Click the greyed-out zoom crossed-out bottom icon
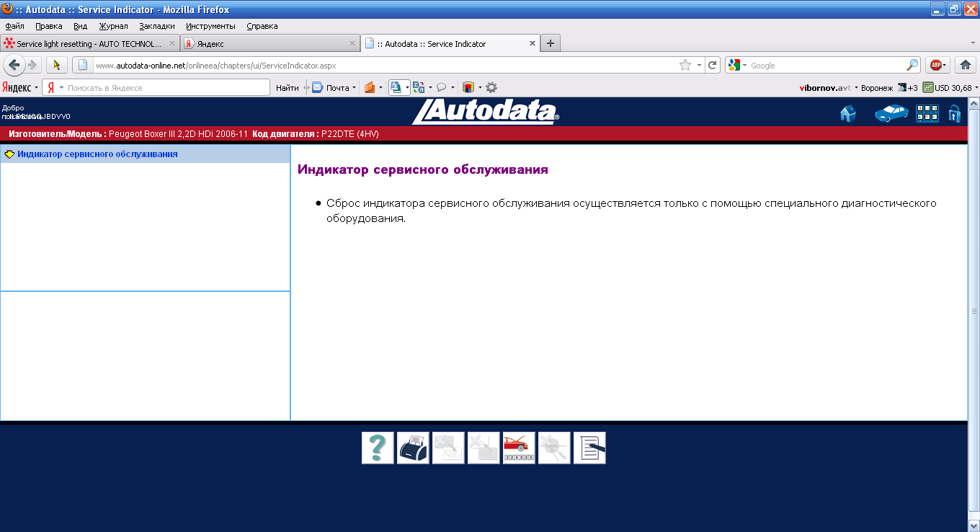 (x=554, y=448)
